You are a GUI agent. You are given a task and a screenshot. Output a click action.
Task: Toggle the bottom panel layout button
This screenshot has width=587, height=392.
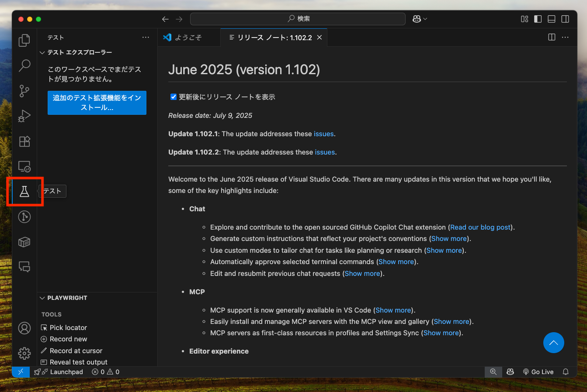(x=552, y=19)
